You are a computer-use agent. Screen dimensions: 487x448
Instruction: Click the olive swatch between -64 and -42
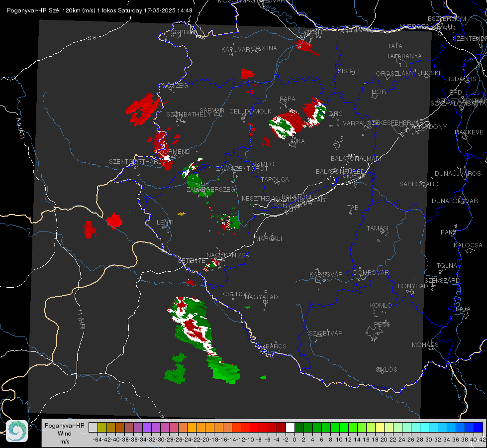coord(102,428)
